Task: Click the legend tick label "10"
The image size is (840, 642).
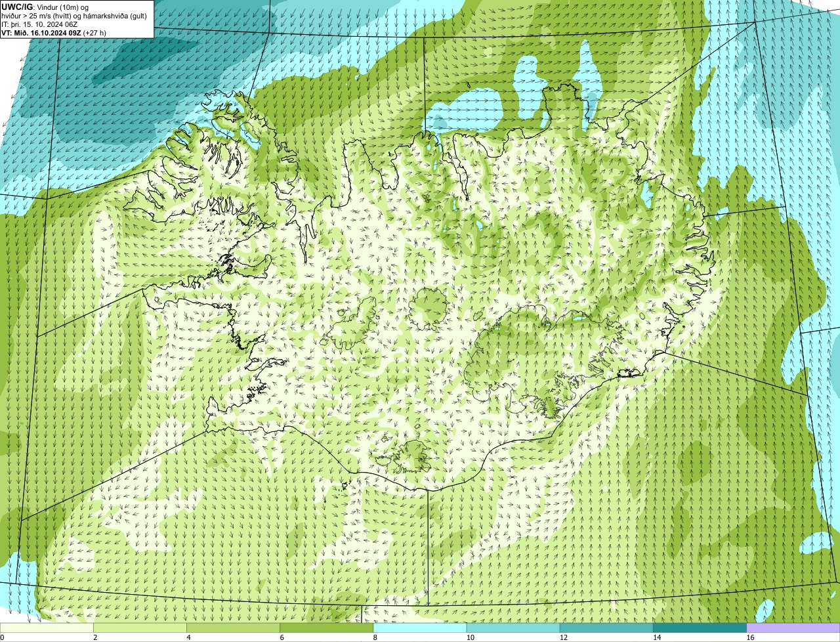Action: click(470, 637)
